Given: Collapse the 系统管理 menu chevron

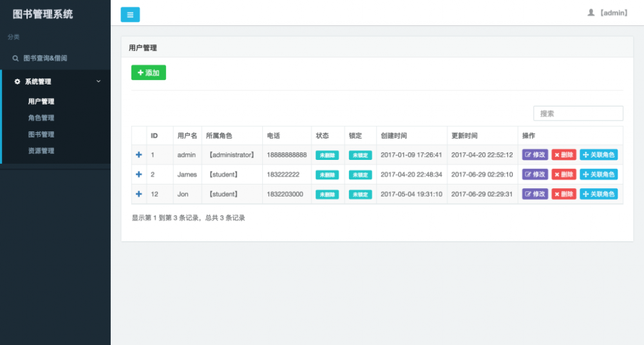Looking at the screenshot, I should (x=99, y=81).
